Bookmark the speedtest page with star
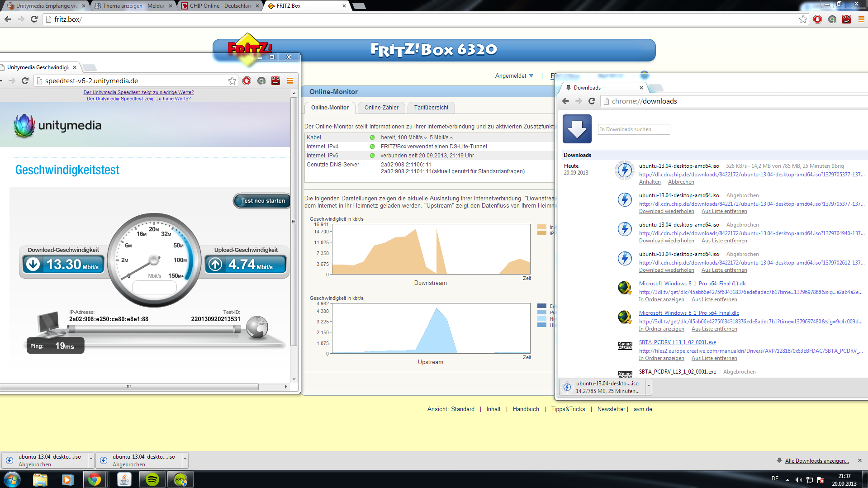The image size is (868, 488). point(232,81)
